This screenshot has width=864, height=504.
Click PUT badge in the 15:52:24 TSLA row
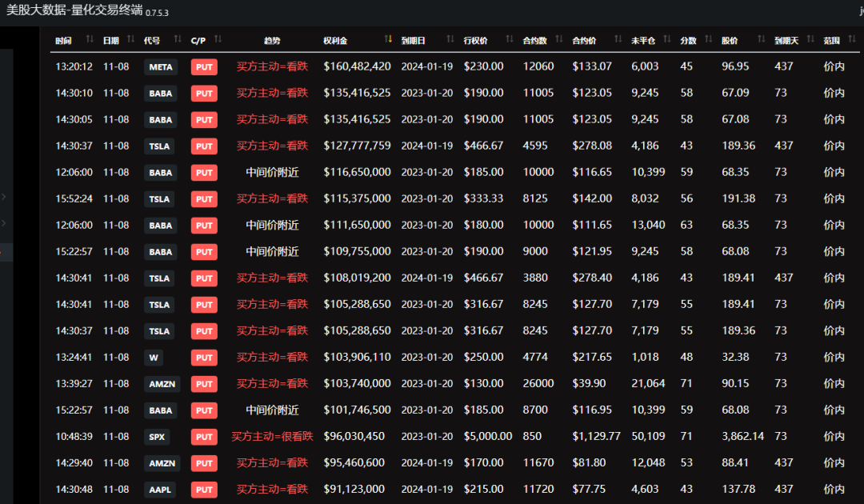coord(205,199)
